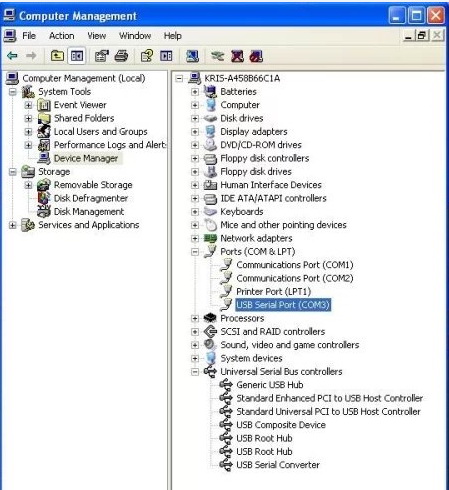Collapse the Ports (COM & LPT) node
Image resolution: width=449 pixels, height=490 pixels.
tap(195, 252)
